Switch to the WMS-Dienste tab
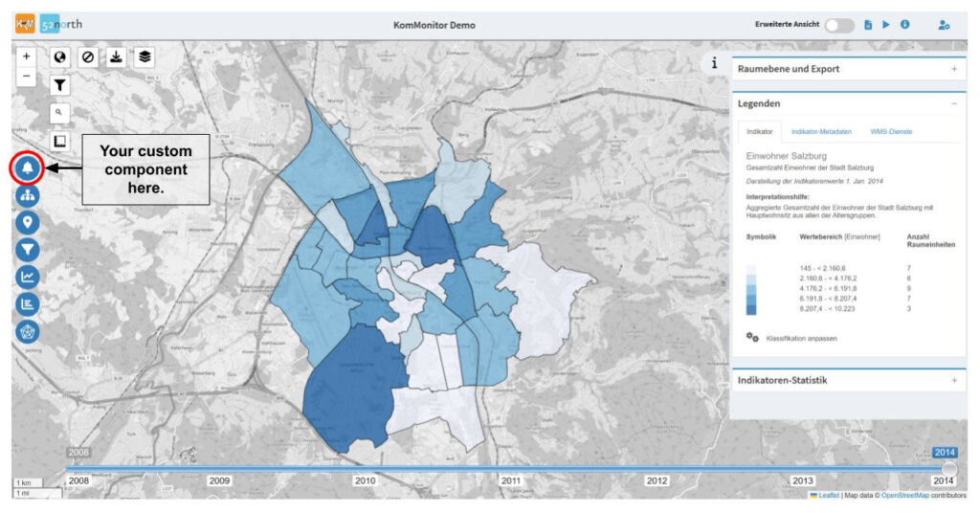The image size is (980, 513). click(x=890, y=131)
